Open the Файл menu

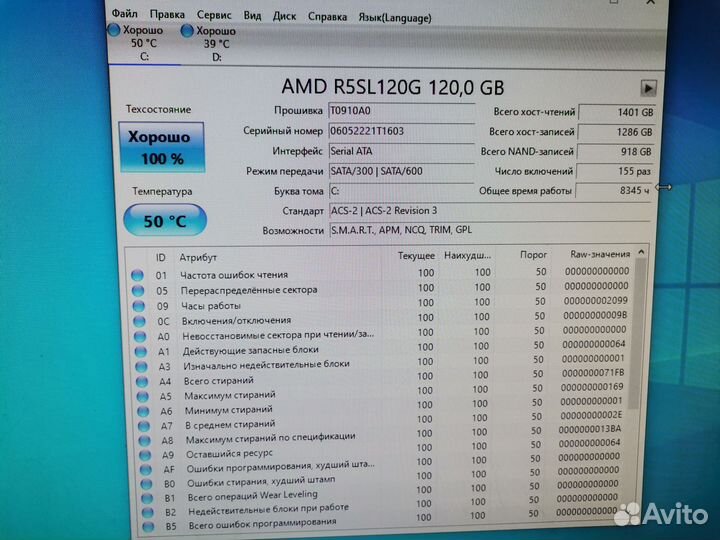[124, 14]
